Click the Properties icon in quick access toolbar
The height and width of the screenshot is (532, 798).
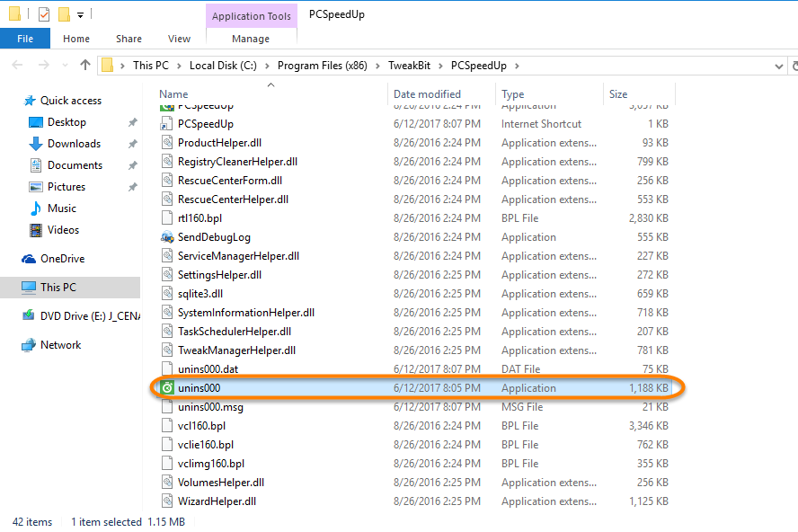(x=44, y=14)
